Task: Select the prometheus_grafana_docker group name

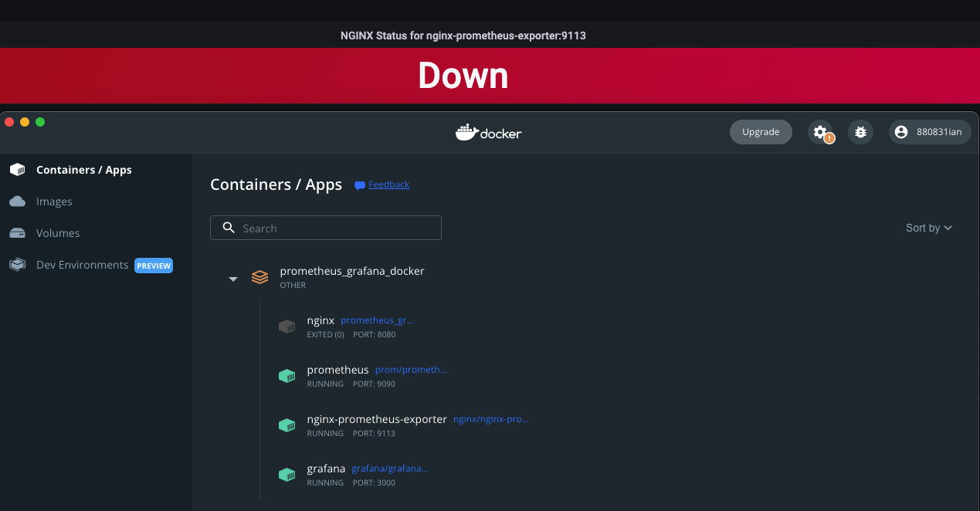Action: 352,271
